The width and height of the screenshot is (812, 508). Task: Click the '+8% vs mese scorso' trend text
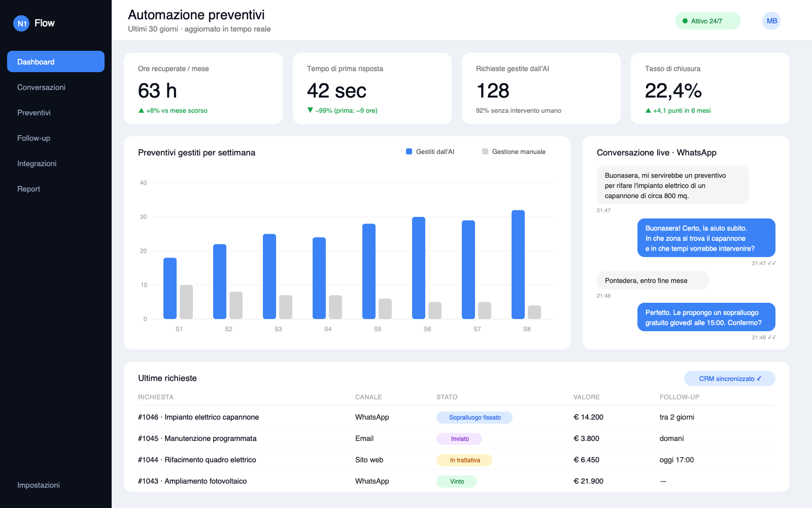click(x=173, y=111)
